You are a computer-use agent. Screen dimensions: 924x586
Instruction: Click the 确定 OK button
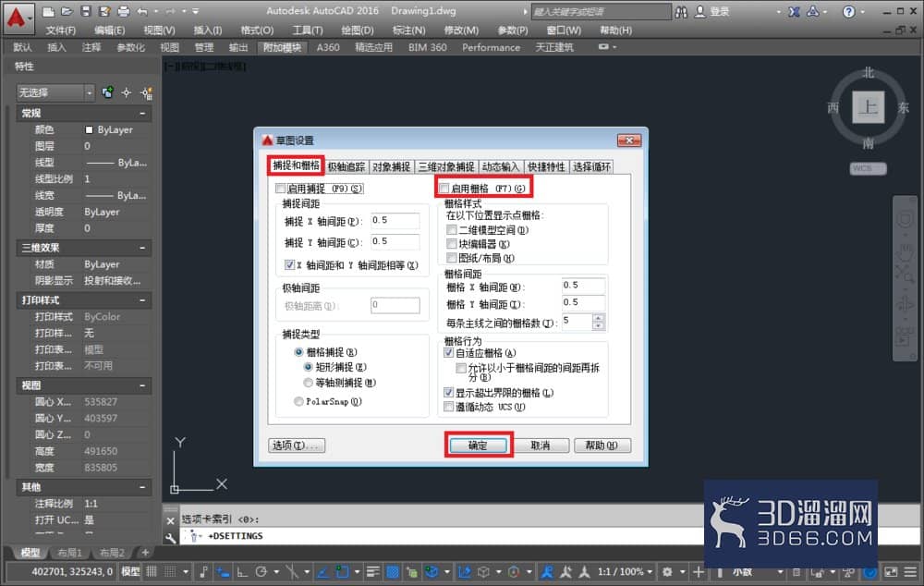pyautogui.click(x=478, y=446)
